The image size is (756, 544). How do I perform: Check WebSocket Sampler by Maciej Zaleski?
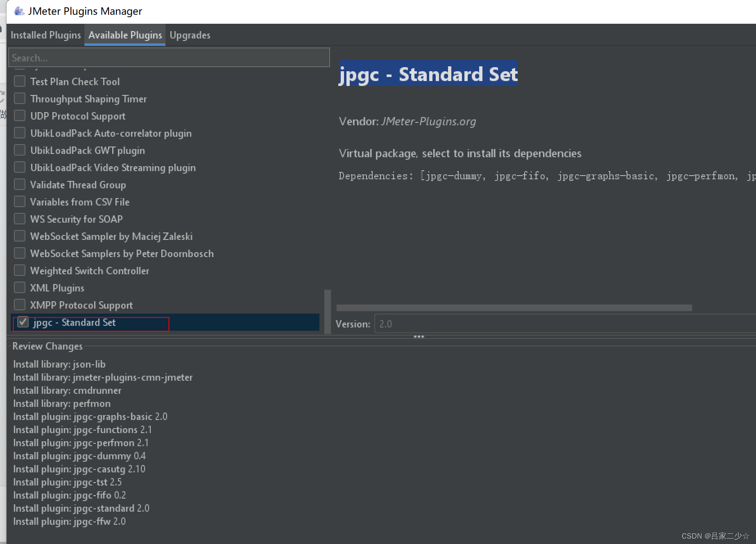[x=19, y=236]
